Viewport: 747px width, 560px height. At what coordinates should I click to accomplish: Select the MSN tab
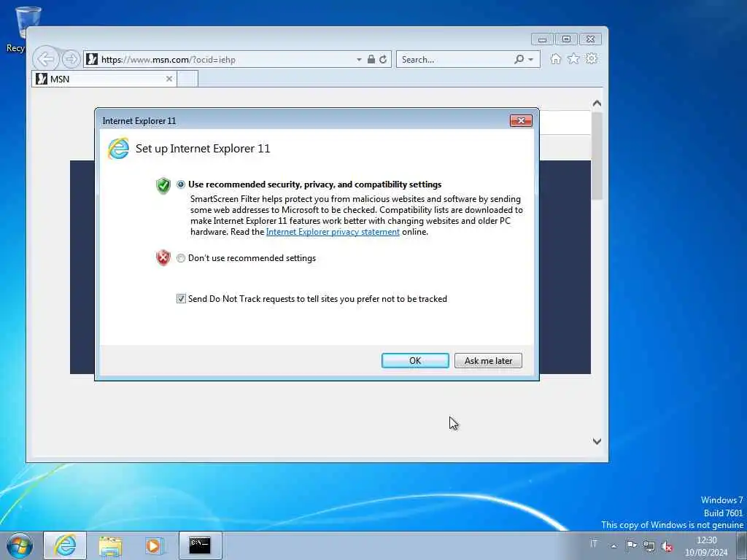(104, 79)
